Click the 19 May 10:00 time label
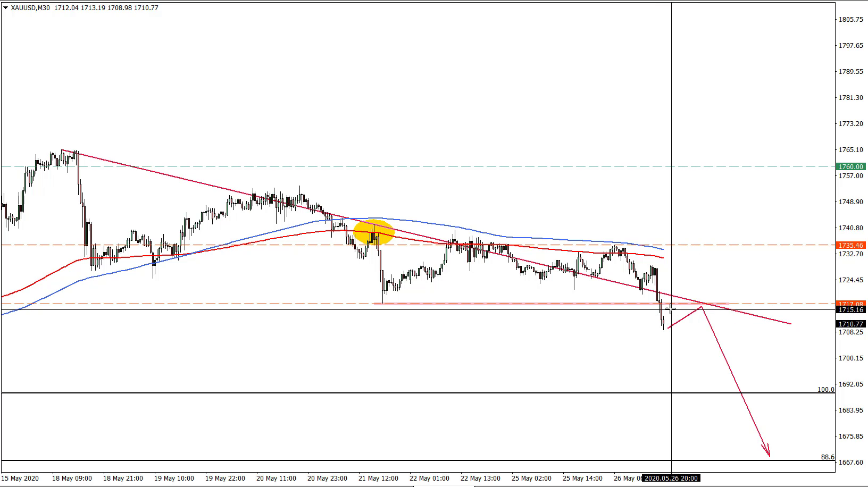This screenshot has height=487, width=868. 174,478
